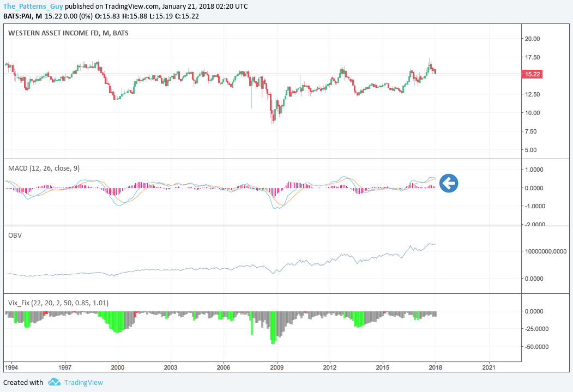This screenshot has width=573, height=392.
Task: Click the O:15.83 open value in header
Action: [107, 16]
